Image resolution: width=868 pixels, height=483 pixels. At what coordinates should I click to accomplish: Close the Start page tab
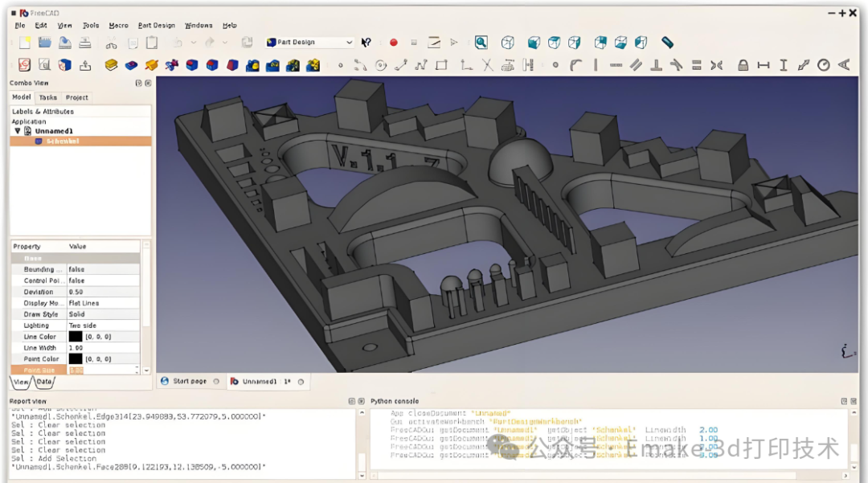[216, 381]
